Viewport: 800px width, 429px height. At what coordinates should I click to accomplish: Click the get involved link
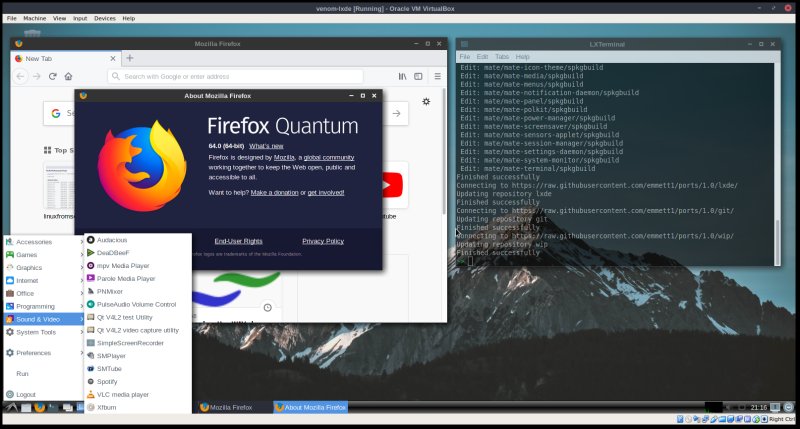(326, 193)
